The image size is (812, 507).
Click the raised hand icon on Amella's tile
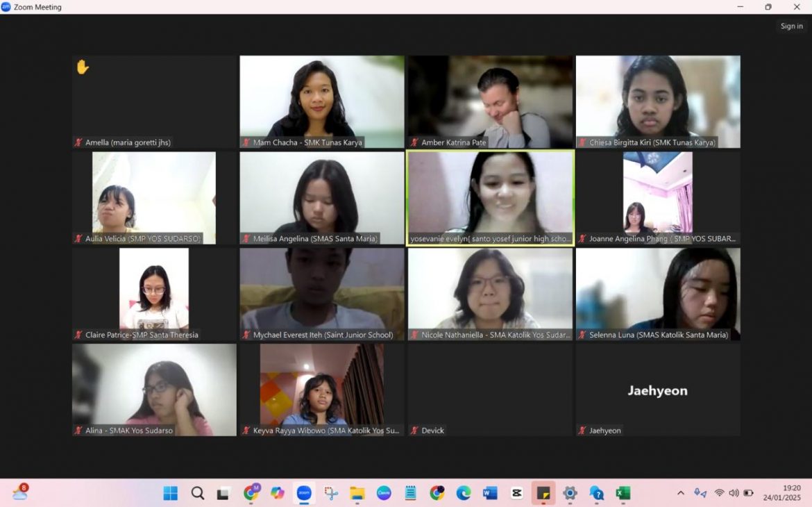click(83, 67)
